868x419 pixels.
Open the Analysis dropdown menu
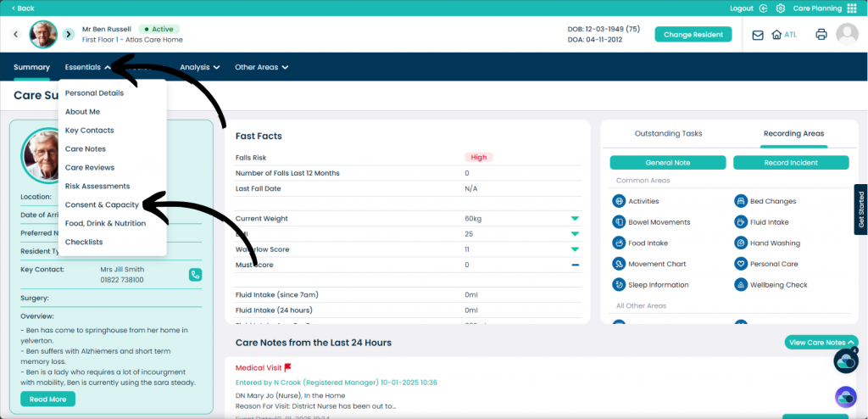200,67
